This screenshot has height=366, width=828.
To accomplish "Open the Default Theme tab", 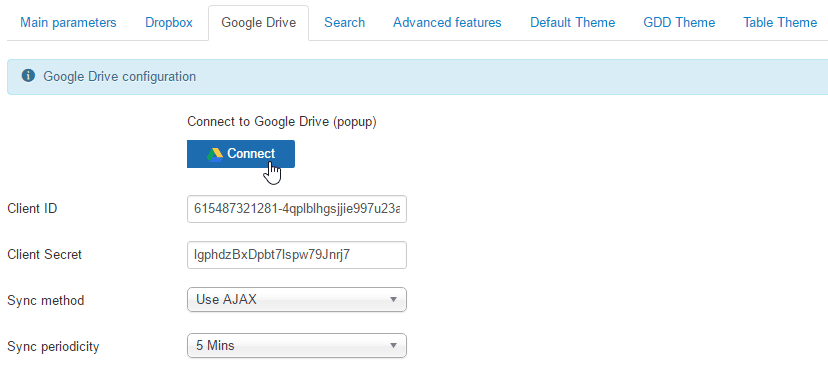I will (x=572, y=23).
